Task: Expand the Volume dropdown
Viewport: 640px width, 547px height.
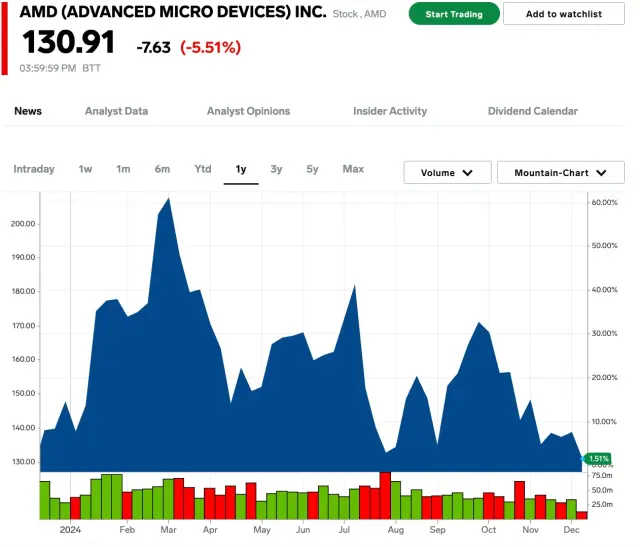Action: point(447,173)
